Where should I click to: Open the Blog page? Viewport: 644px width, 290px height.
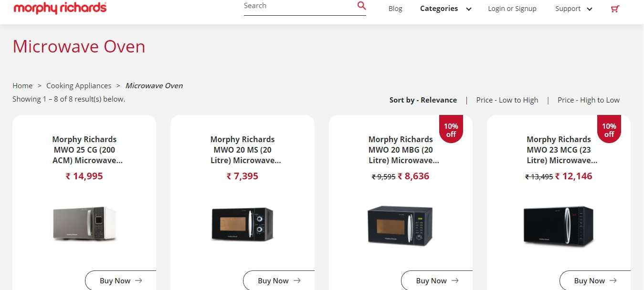click(395, 9)
